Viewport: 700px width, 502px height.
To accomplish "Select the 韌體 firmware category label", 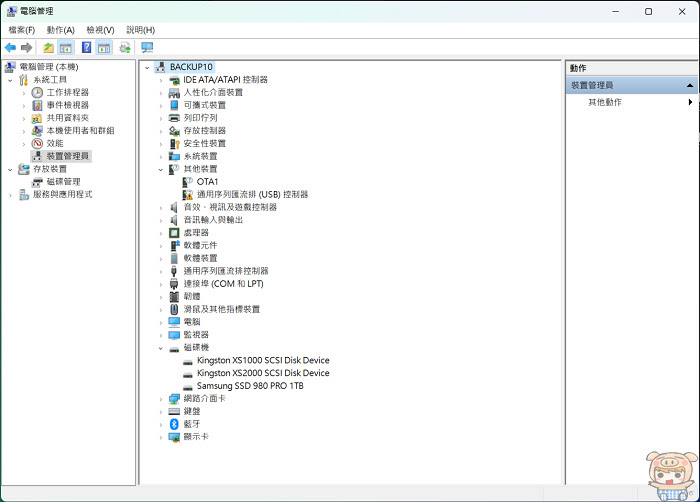I will tap(192, 297).
